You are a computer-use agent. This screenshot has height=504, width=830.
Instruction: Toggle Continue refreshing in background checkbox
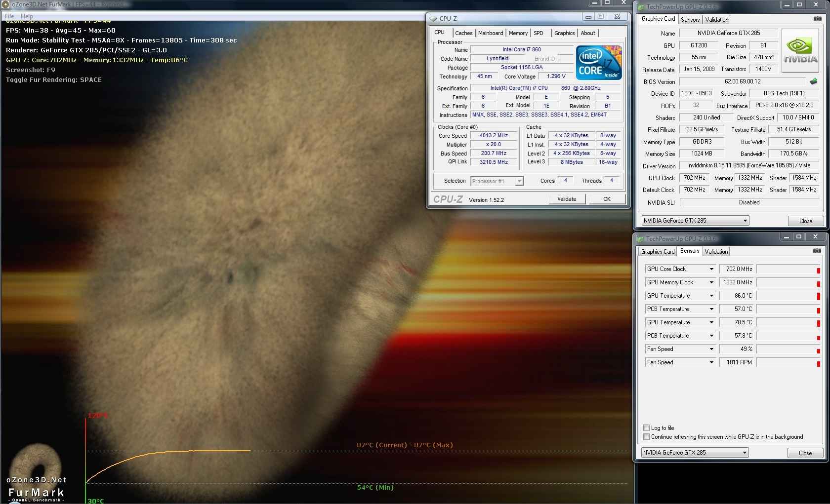pos(646,437)
